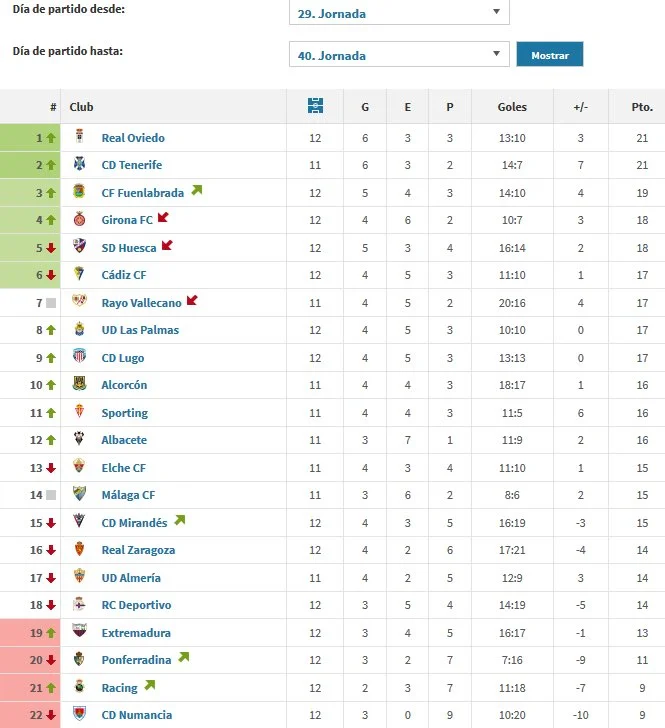The height and width of the screenshot is (728, 665).
Task: Click the Girona FC crest icon
Action: pyautogui.click(x=80, y=220)
